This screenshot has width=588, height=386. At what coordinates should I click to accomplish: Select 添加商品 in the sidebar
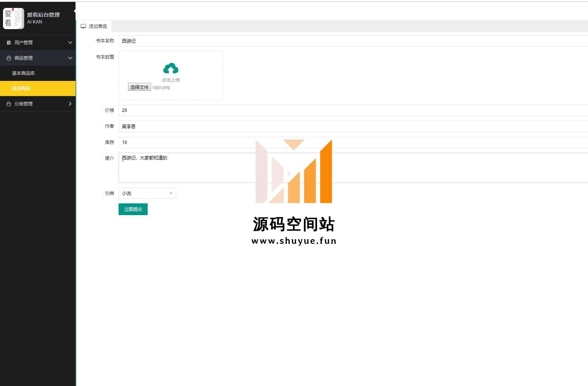pos(38,88)
